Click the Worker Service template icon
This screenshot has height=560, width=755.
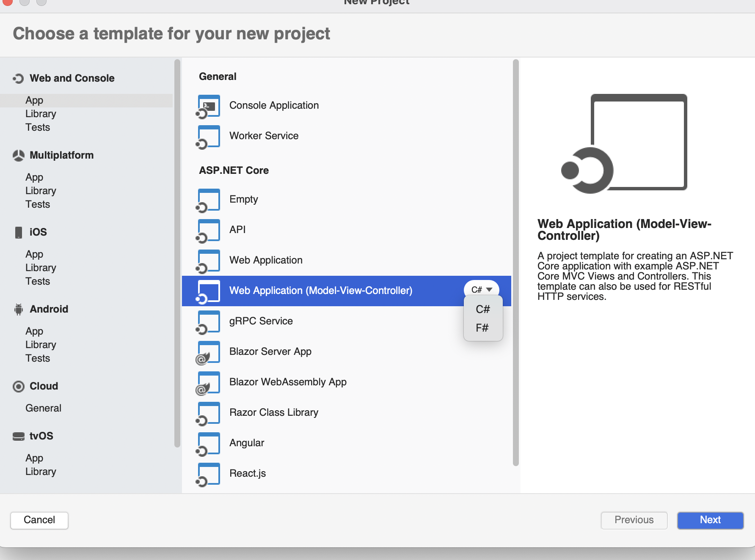(208, 137)
